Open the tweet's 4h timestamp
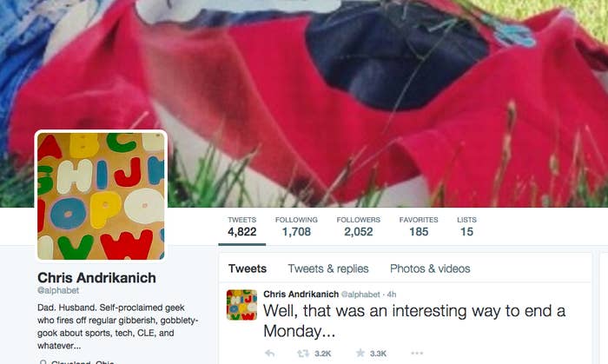 coord(392,295)
